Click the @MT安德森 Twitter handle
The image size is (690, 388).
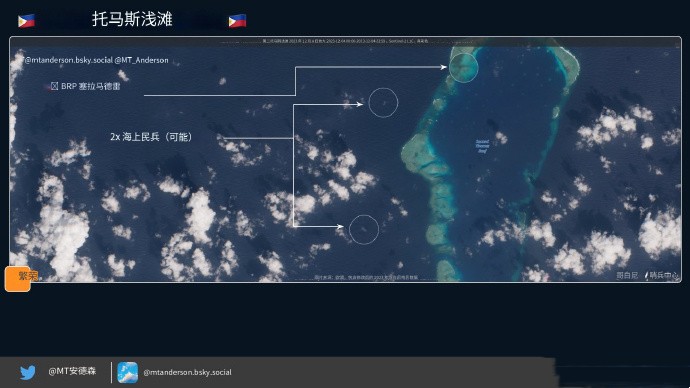click(x=72, y=371)
